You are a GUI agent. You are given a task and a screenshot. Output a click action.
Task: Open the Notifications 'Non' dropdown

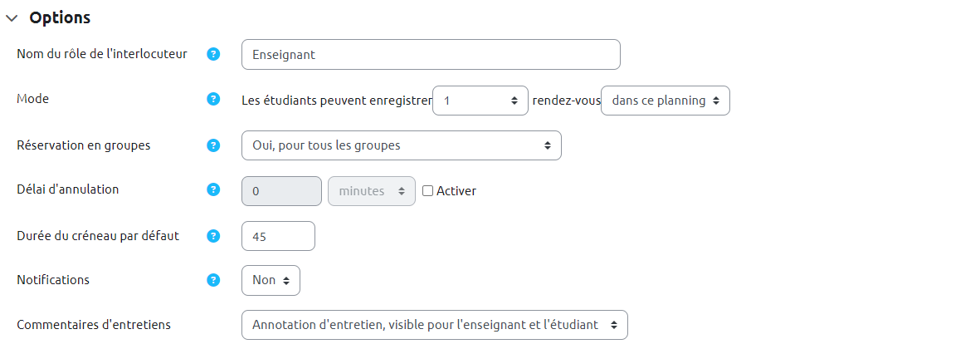click(271, 280)
